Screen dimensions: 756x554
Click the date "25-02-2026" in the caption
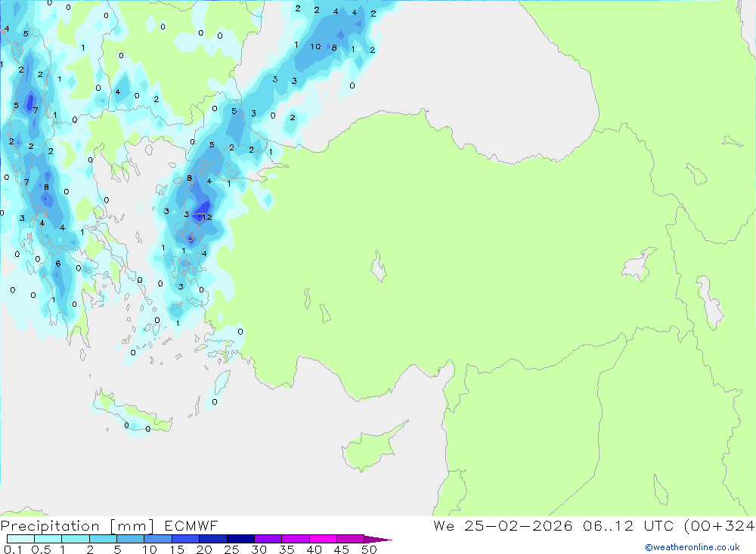point(519,525)
